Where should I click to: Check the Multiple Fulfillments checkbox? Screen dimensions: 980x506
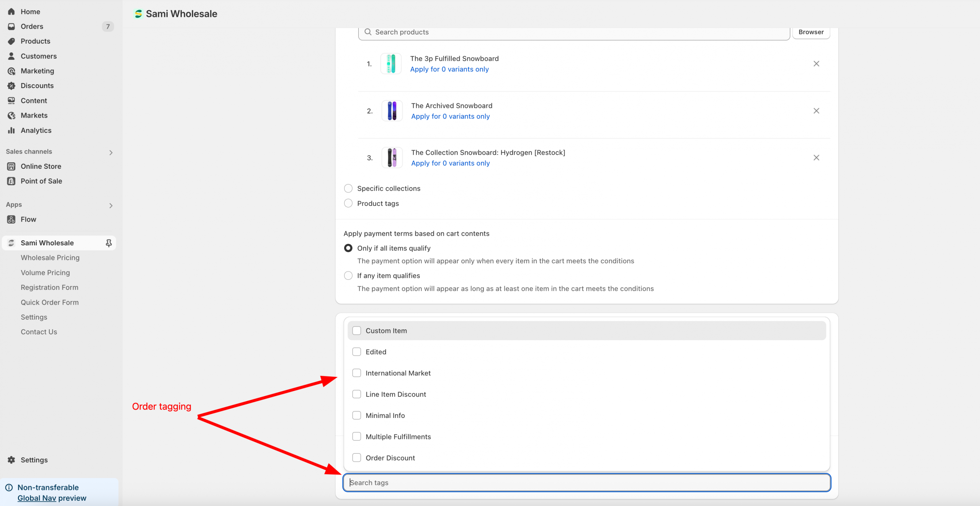[356, 437]
